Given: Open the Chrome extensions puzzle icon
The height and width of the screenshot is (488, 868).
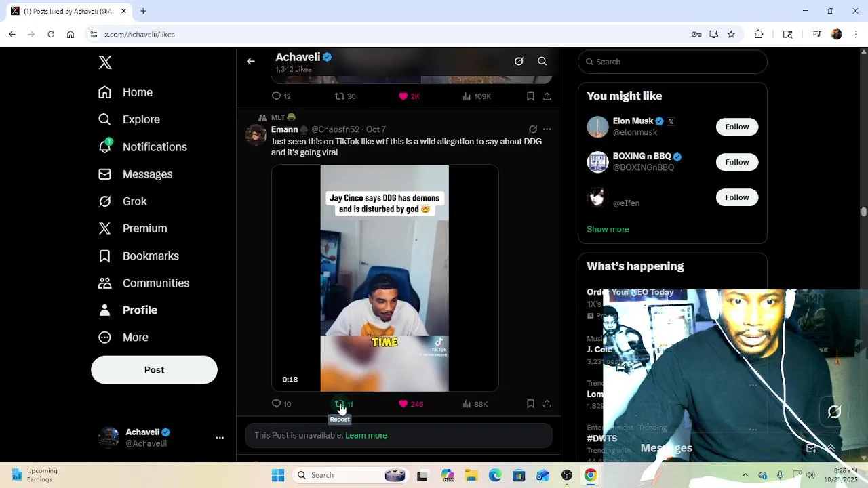Looking at the screenshot, I should pos(759,34).
